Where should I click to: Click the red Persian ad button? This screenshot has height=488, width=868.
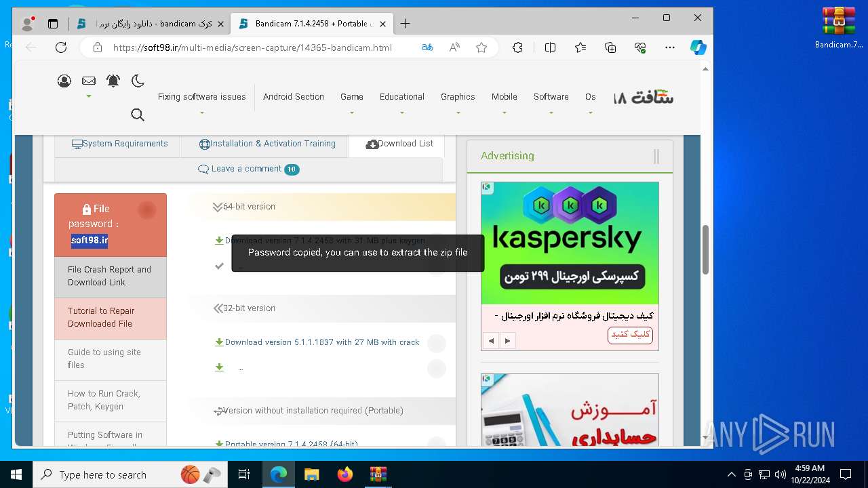point(630,335)
